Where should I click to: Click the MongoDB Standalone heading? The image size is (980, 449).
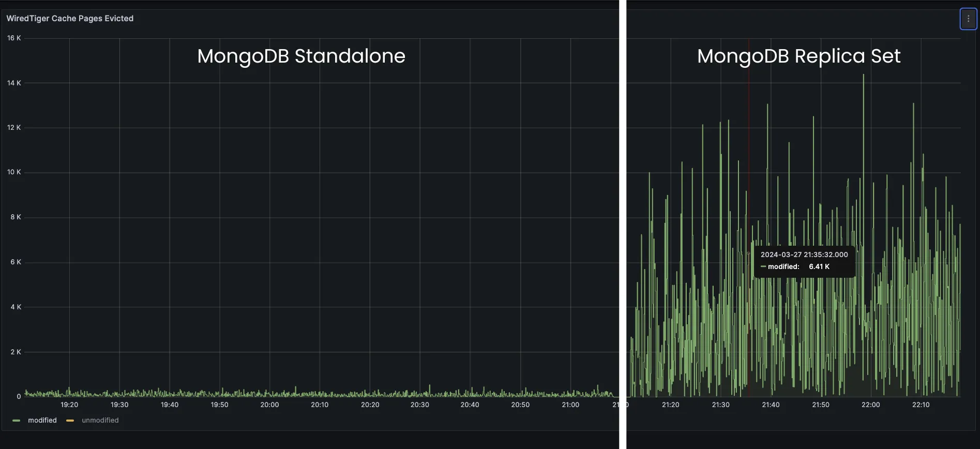click(301, 56)
